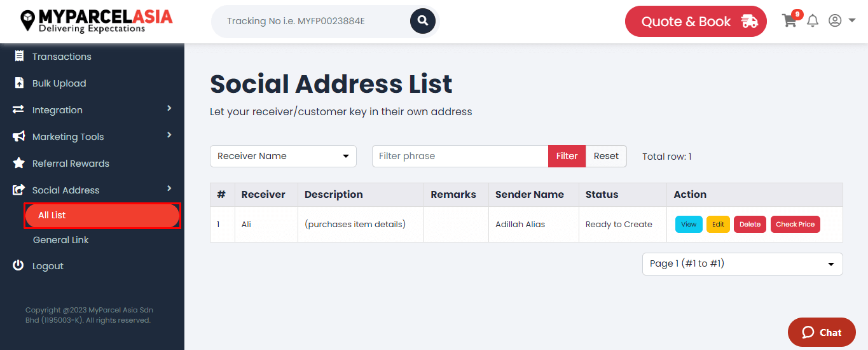Click the Referral Rewards star icon

coord(19,163)
